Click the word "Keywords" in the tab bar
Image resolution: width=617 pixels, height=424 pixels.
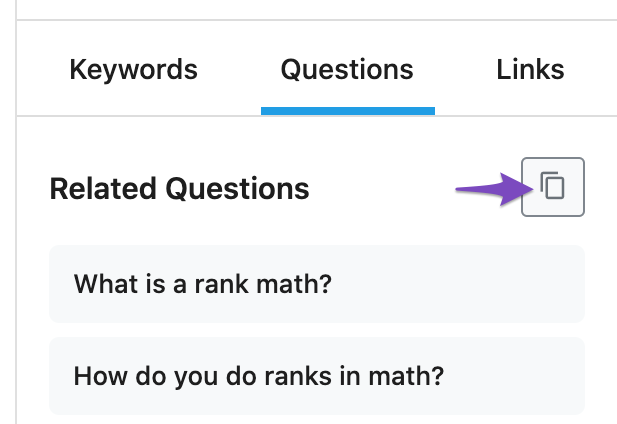point(133,70)
